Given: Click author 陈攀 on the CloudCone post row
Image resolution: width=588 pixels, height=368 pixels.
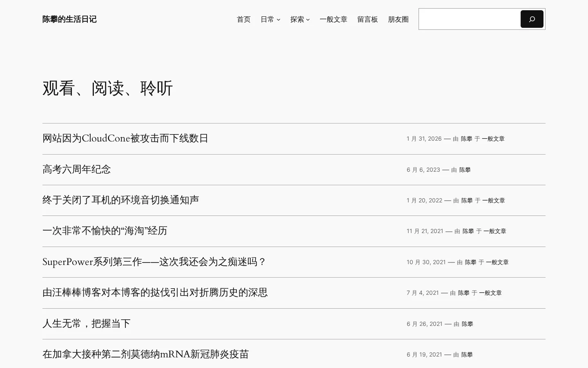Looking at the screenshot, I should point(467,139).
